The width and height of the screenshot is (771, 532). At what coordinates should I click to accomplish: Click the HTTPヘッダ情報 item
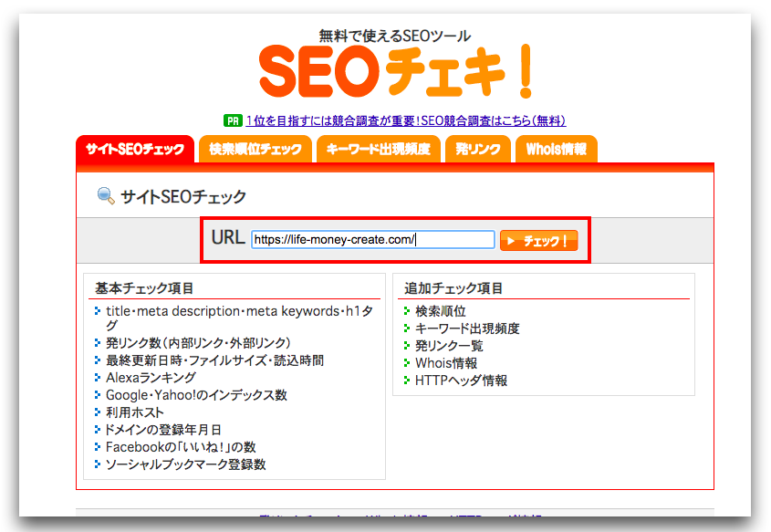(x=461, y=381)
